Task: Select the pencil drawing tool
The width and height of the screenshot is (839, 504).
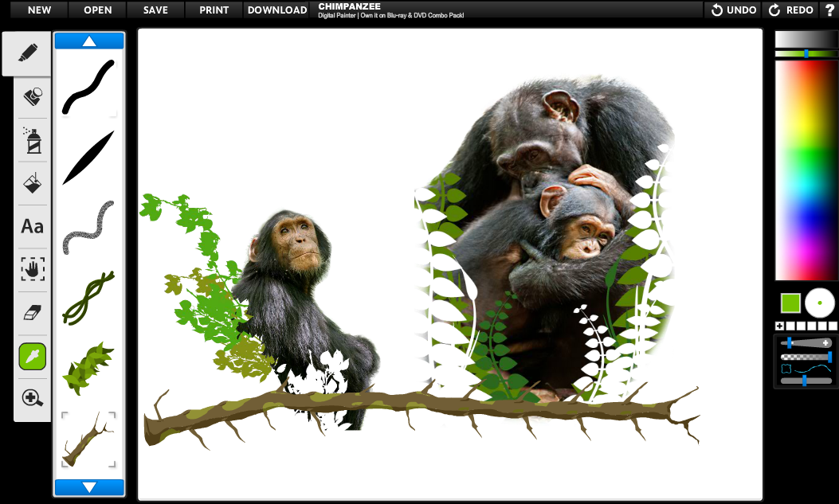Action: click(27, 53)
